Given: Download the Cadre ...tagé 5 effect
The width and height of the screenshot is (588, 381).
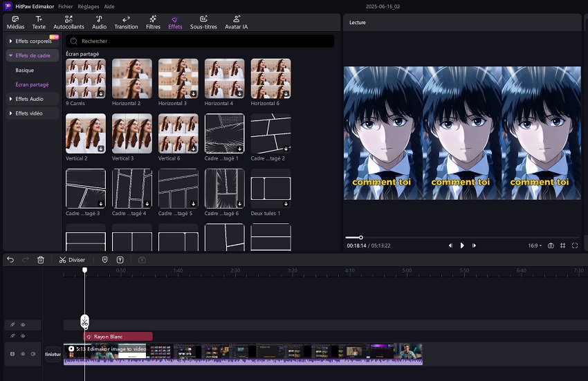Looking at the screenshot, I should pos(193,203).
